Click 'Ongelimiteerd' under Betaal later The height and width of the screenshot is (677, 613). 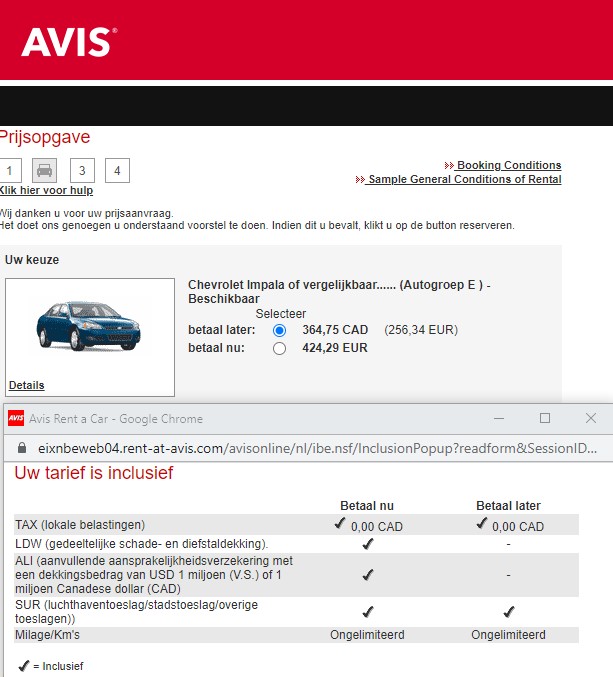[509, 635]
